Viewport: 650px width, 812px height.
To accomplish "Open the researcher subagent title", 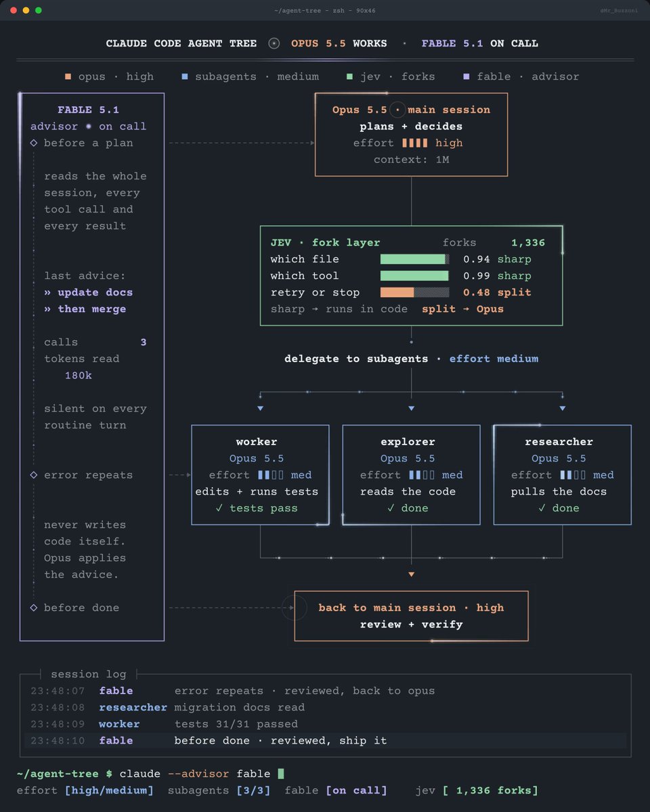I will click(559, 442).
